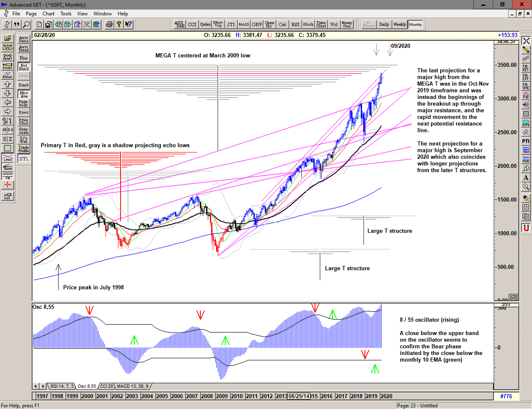
Task: Switch to the RSI 14, 7, 3 tab
Action: click(61, 387)
